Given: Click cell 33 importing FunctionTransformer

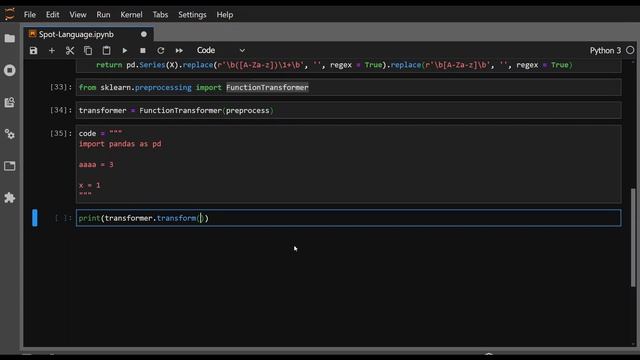Looking at the screenshot, I should 349,87.
